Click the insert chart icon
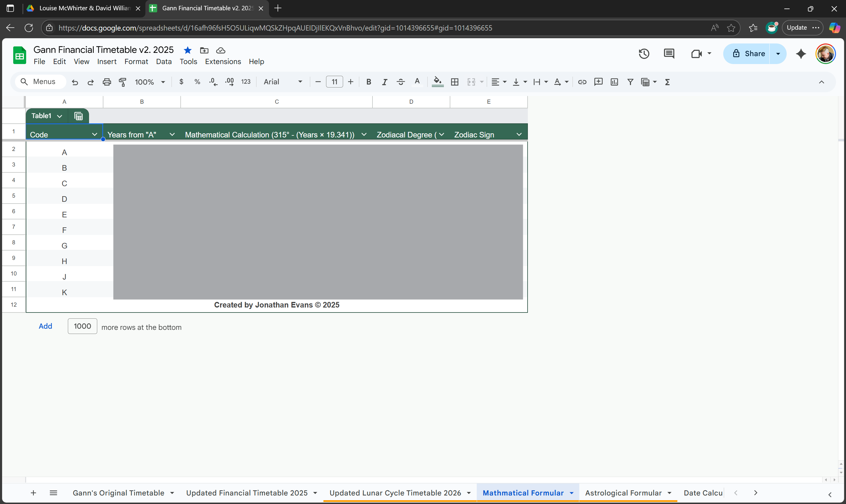Screen dimensions: 846x504 tap(614, 82)
